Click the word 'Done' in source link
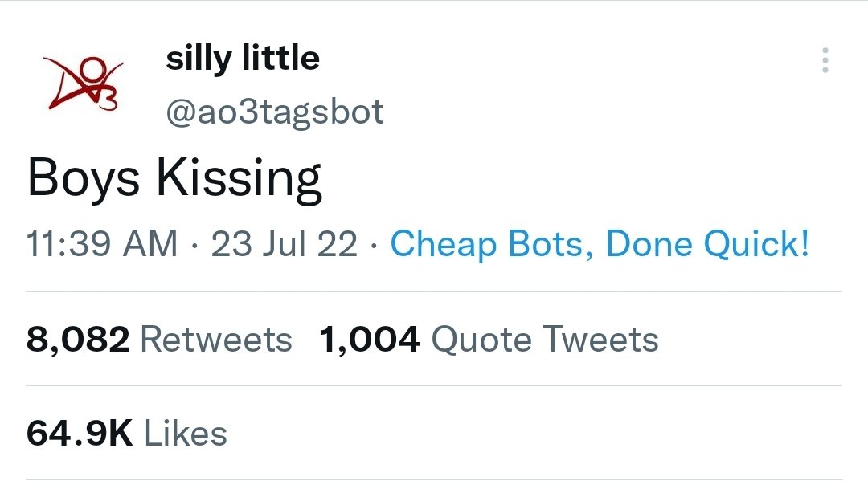The image size is (868, 485). (x=649, y=243)
